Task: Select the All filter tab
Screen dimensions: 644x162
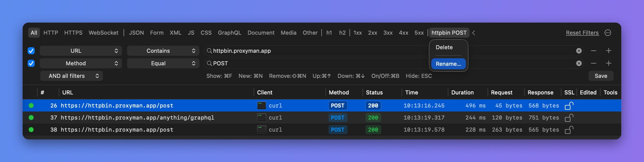Action: tap(34, 33)
